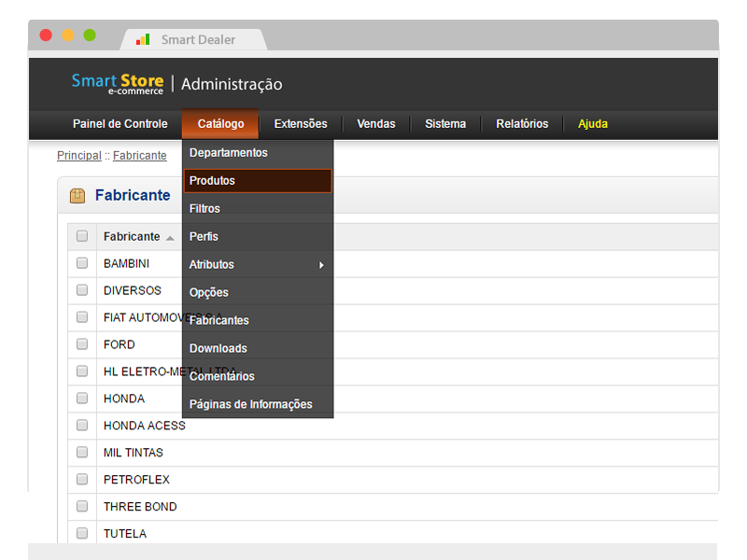The image size is (747, 560).
Task: Click the PETROFLEX manufacturer name
Action: pos(136,480)
